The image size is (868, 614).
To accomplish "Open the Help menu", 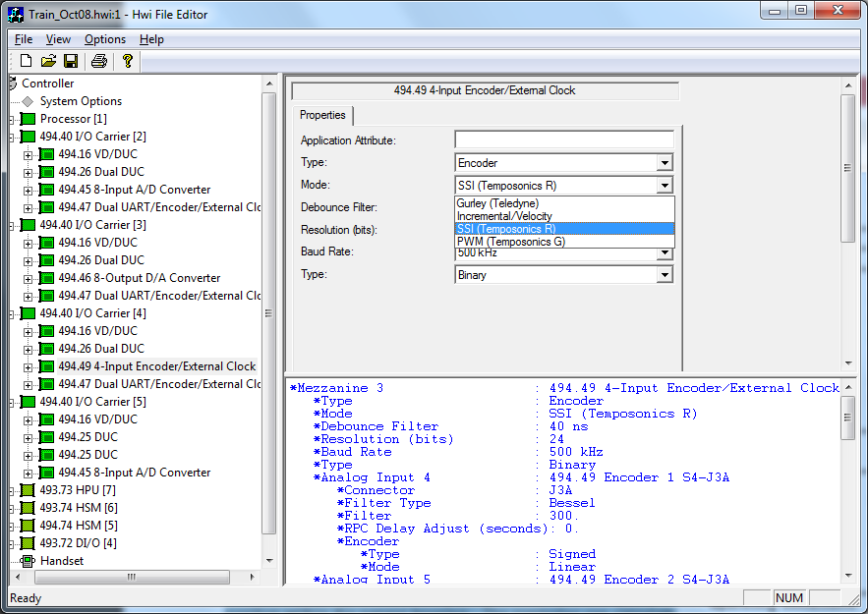I will coord(151,39).
